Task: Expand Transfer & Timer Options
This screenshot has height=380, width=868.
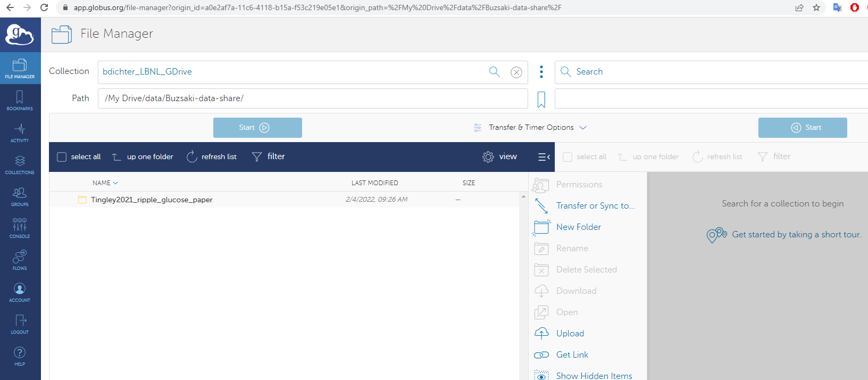Action: pyautogui.click(x=530, y=128)
